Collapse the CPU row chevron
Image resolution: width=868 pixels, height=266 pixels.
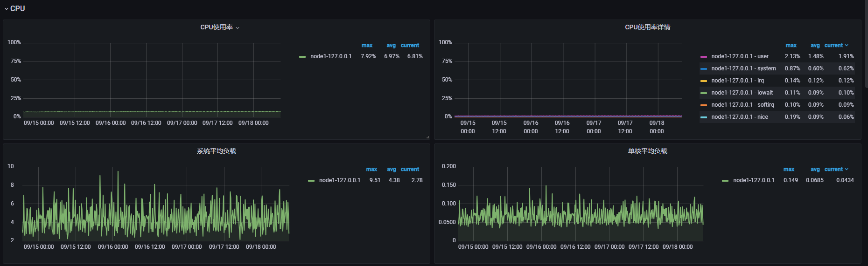pyautogui.click(x=6, y=9)
